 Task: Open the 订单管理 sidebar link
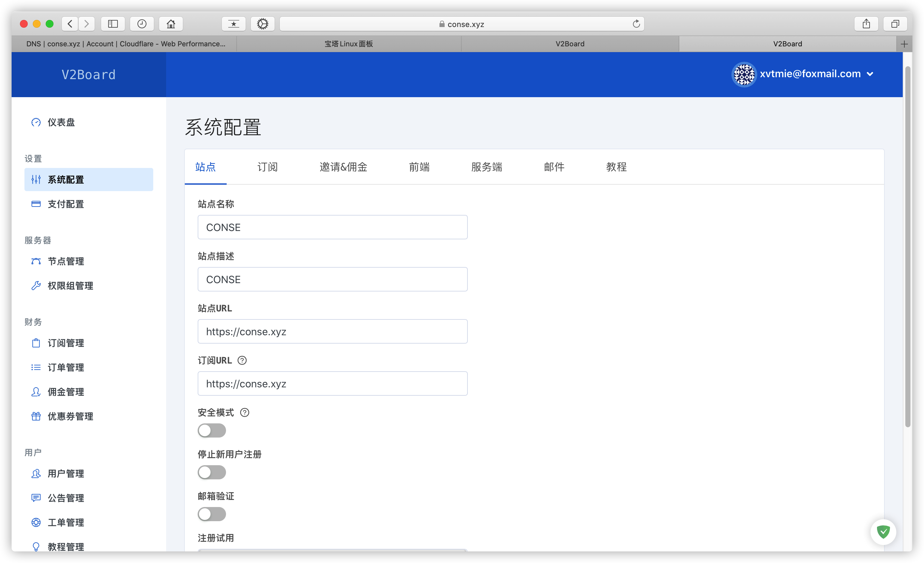click(x=89, y=367)
